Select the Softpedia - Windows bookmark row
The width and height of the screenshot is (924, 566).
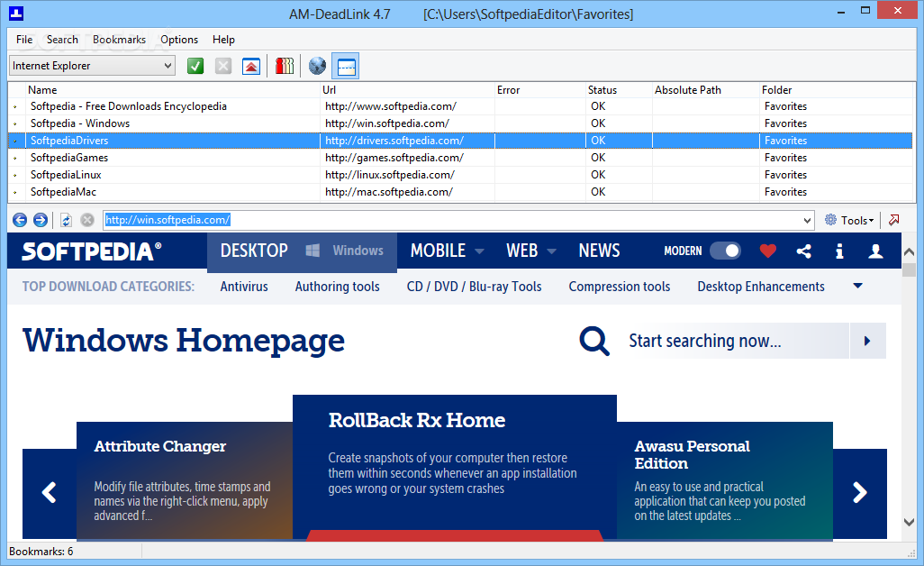coord(459,123)
